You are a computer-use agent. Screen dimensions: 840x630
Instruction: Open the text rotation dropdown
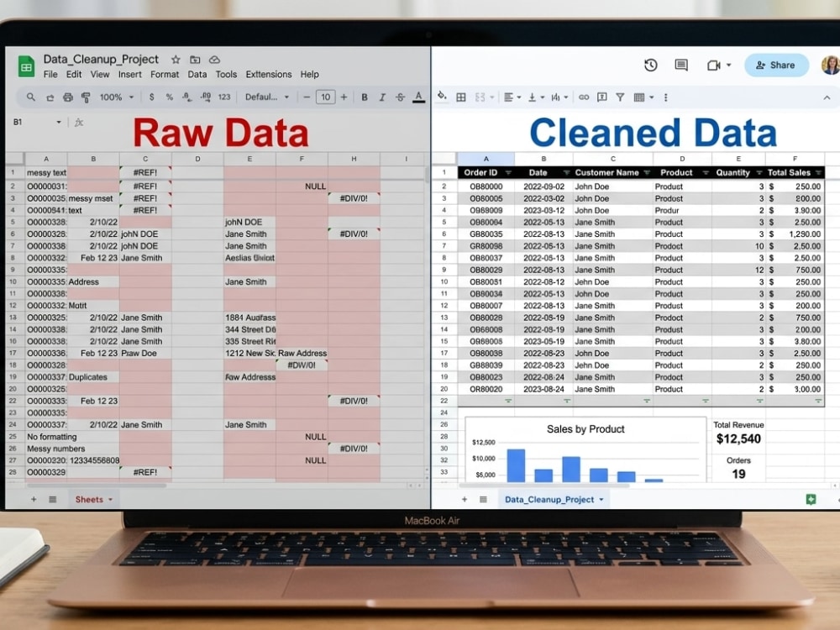[559, 97]
